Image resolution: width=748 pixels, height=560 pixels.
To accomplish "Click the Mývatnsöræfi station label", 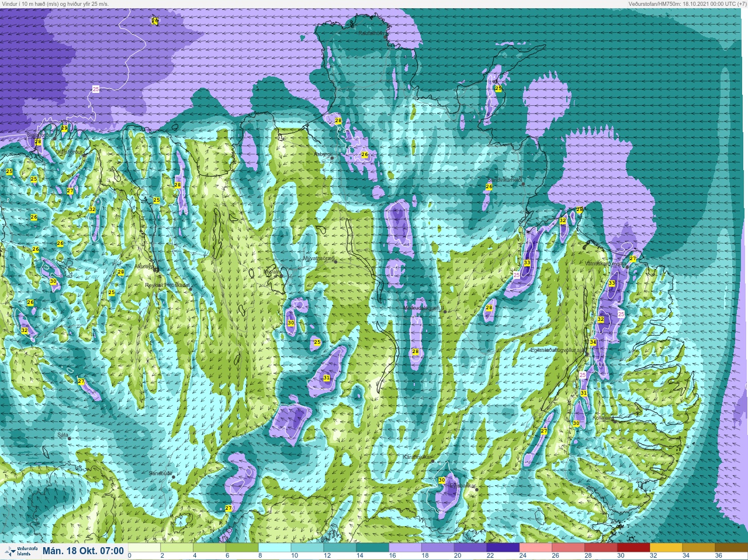I will [x=318, y=258].
